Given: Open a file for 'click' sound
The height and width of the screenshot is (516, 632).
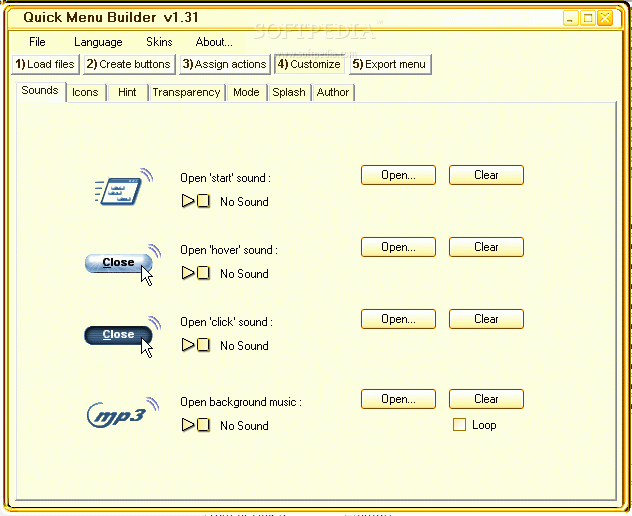Looking at the screenshot, I should click(x=398, y=319).
